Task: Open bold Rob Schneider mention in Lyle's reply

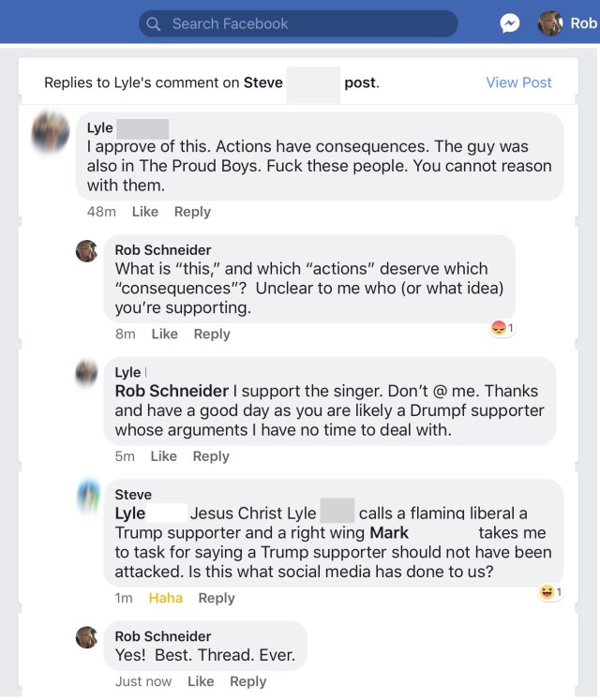Action: (x=172, y=391)
